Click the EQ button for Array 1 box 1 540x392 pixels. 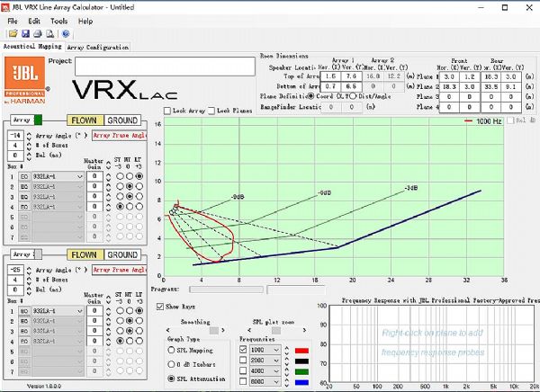tap(24, 176)
